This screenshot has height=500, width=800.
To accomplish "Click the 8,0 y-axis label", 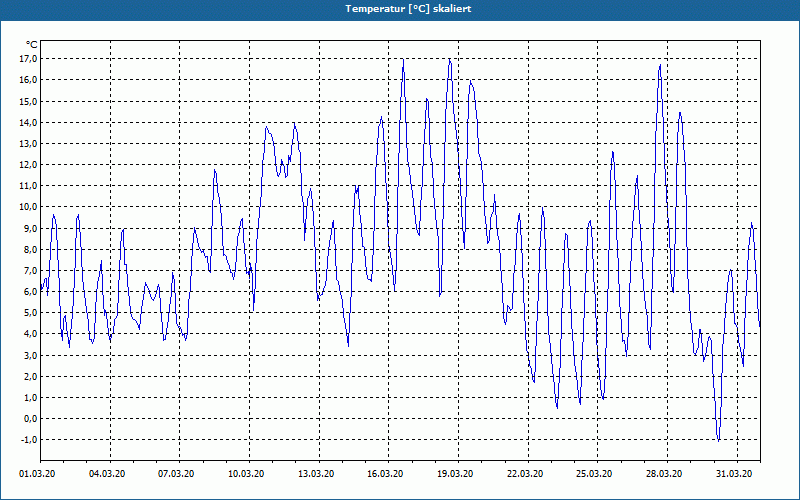I will (x=31, y=249).
